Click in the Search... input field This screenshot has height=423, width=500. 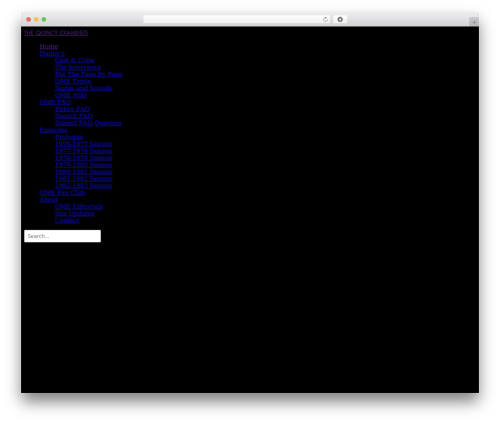[62, 236]
